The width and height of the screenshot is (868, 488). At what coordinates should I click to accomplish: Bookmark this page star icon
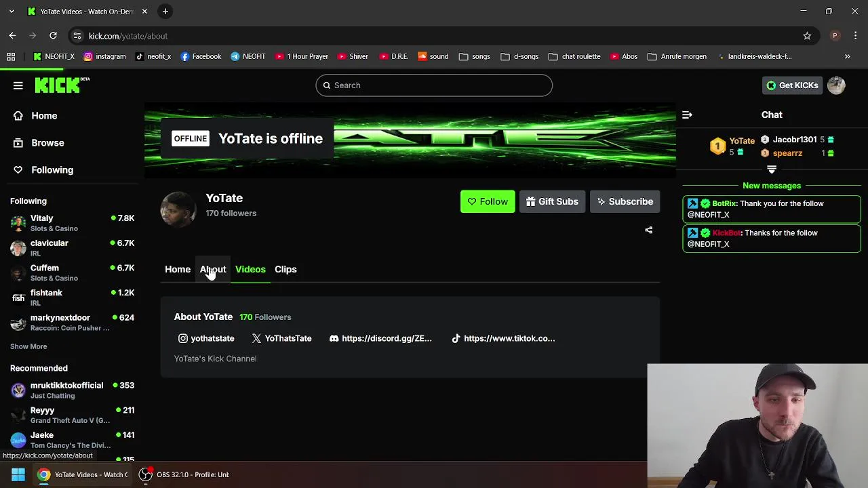point(807,36)
